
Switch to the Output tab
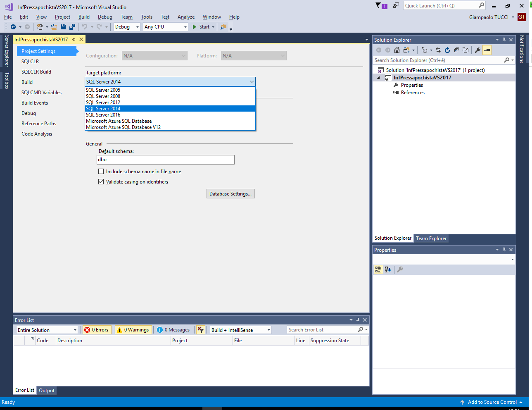pos(47,391)
